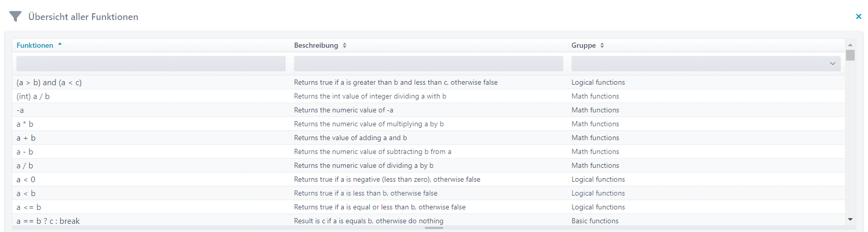Screen dimensions: 868x232
Task: Click the horizontal resize handle at bottom
Action: click(x=434, y=228)
